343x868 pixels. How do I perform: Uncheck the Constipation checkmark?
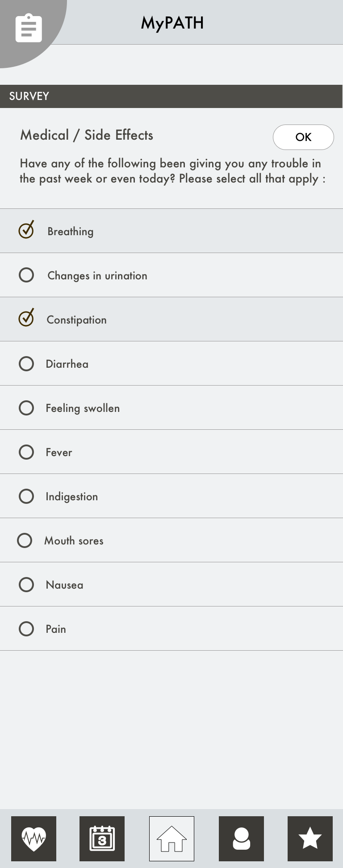click(x=26, y=318)
